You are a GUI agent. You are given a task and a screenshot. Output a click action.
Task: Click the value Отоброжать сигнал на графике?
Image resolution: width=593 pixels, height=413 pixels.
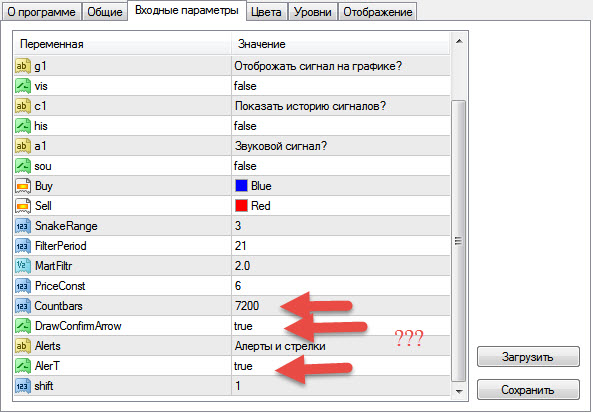click(x=318, y=66)
